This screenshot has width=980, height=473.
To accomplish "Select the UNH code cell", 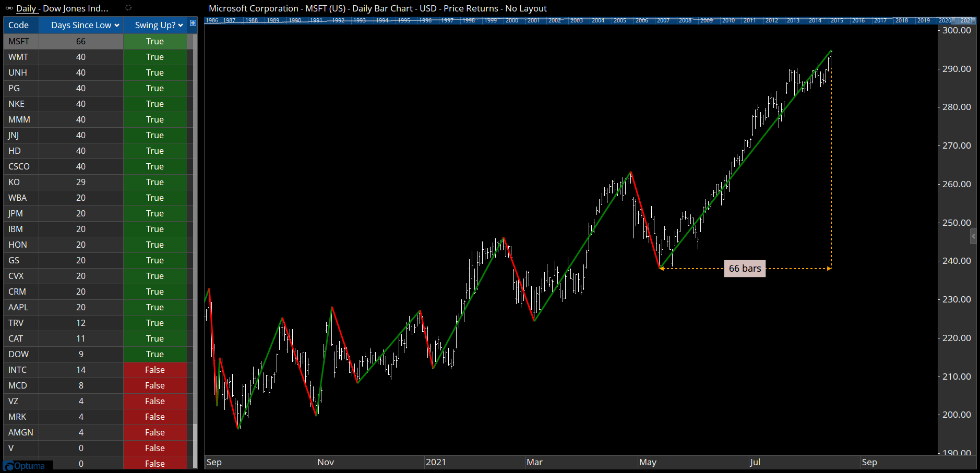I will 21,72.
